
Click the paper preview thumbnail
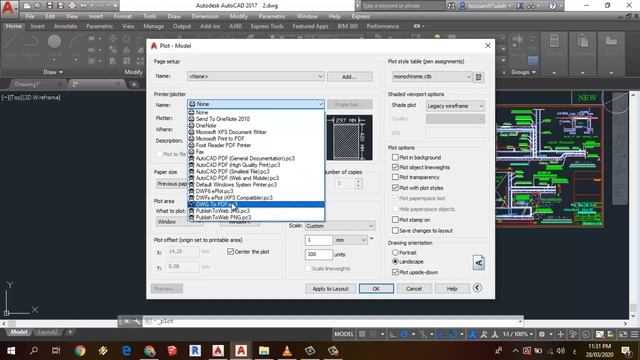[x=349, y=138]
